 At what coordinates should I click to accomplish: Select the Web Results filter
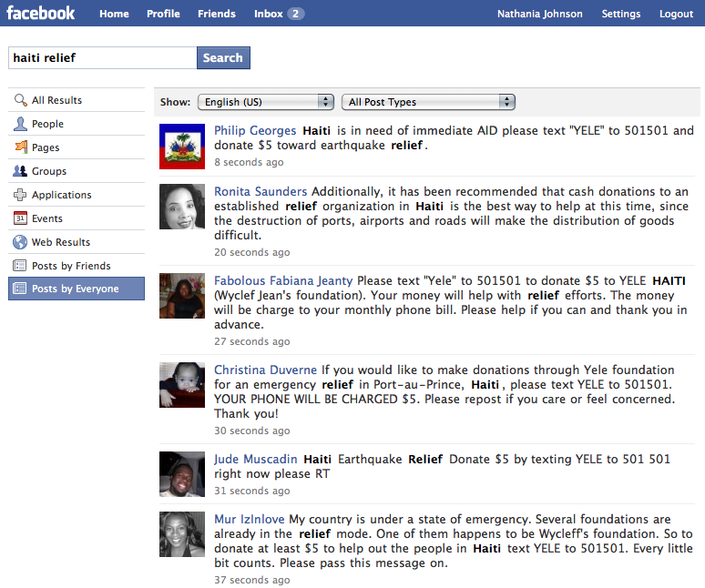pos(77,242)
